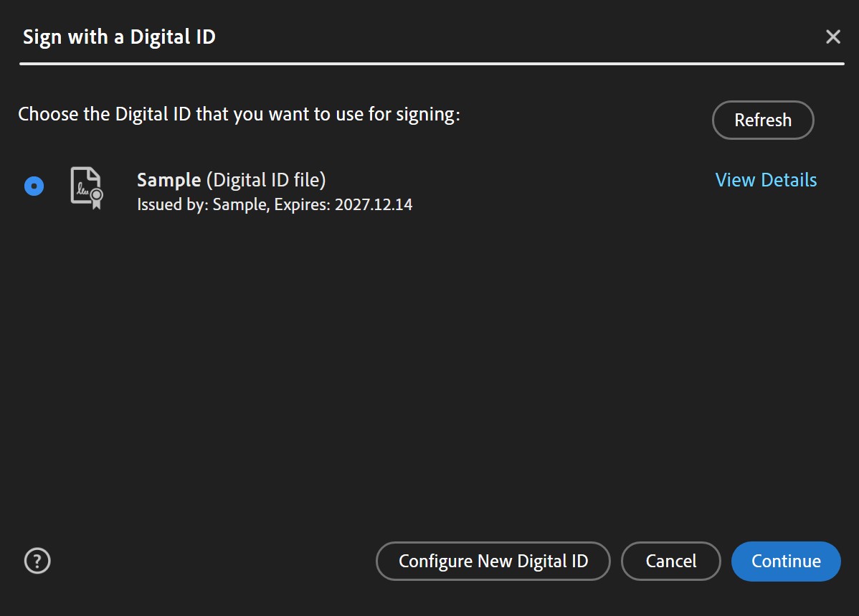859x616 pixels.
Task: Click Configure New Digital ID
Action: [x=493, y=561]
